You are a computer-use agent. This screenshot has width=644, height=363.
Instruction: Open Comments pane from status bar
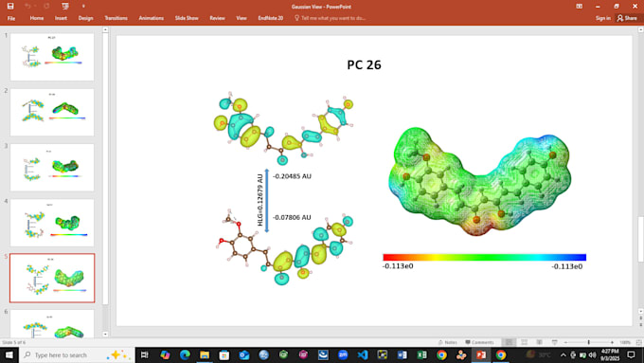479,342
